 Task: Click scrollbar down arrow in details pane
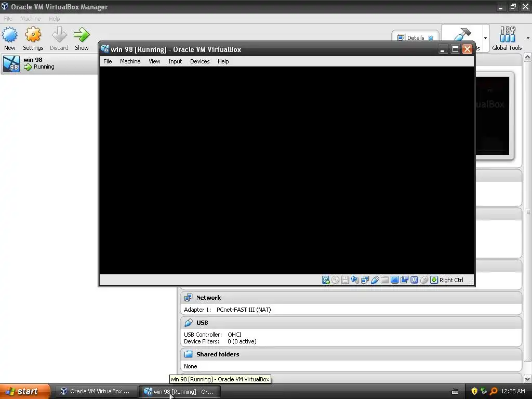coord(528,379)
